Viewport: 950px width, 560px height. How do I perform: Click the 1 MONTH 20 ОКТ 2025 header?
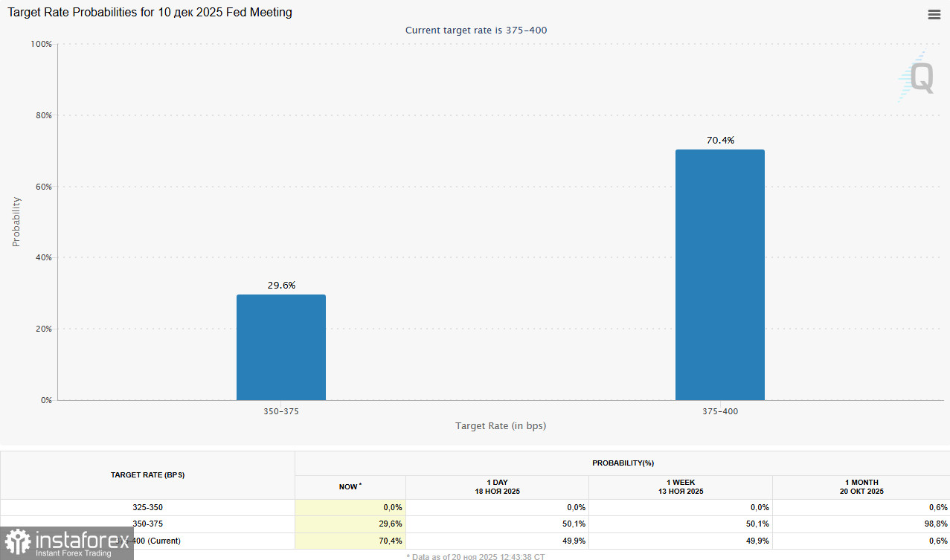[x=861, y=487]
